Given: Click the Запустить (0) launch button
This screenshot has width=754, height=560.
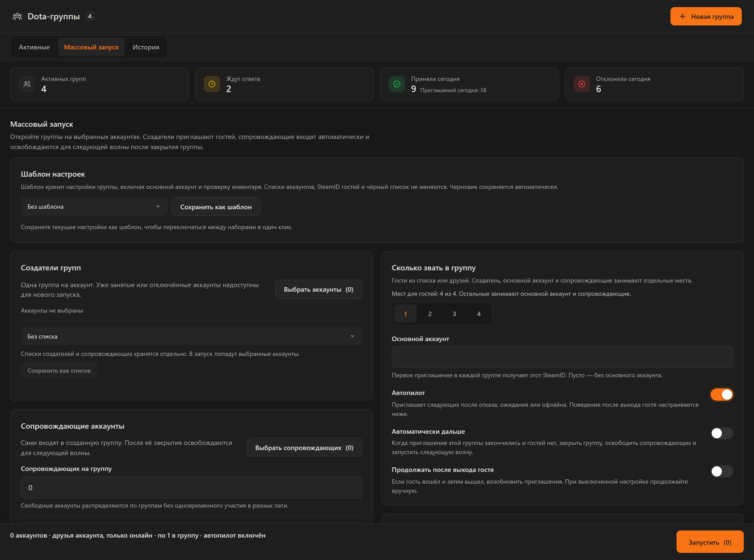Looking at the screenshot, I should (710, 542).
